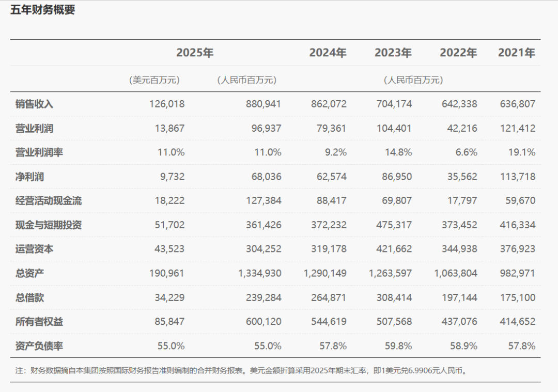Click the (美元百万元) unit label
Viewport: 558px width, 392px height.
154,80
